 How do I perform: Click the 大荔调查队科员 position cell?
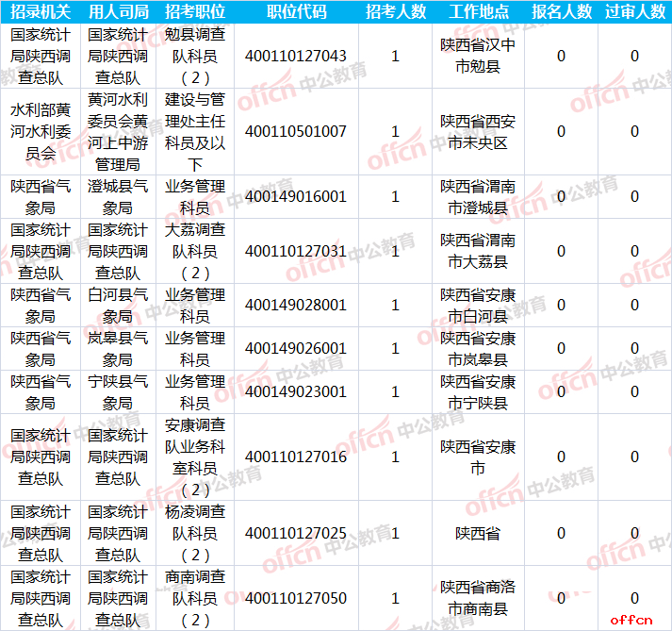[x=194, y=252]
